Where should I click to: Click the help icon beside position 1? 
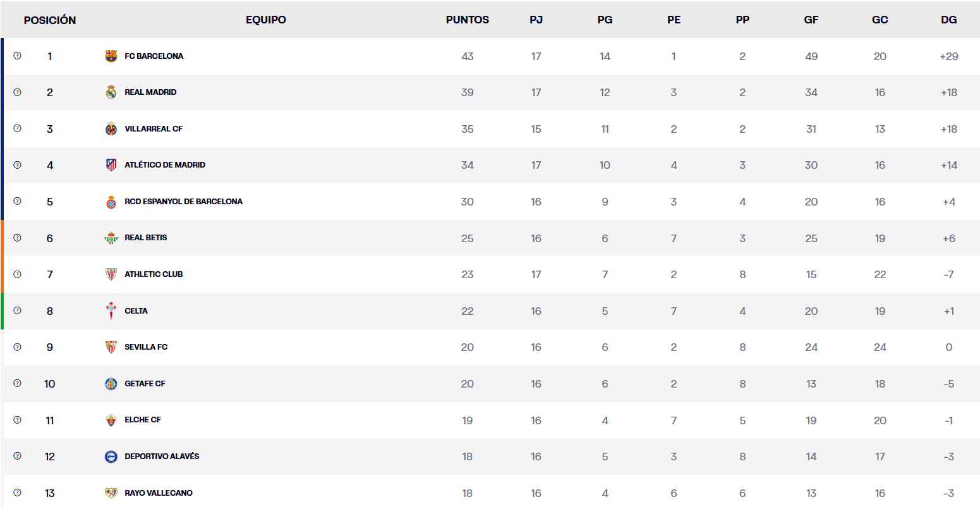(x=17, y=56)
